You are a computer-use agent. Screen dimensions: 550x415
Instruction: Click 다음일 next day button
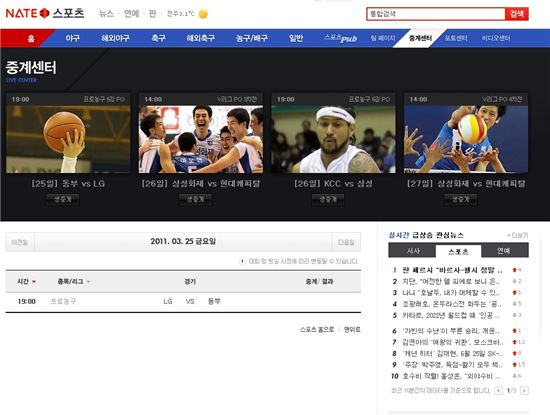click(x=346, y=242)
